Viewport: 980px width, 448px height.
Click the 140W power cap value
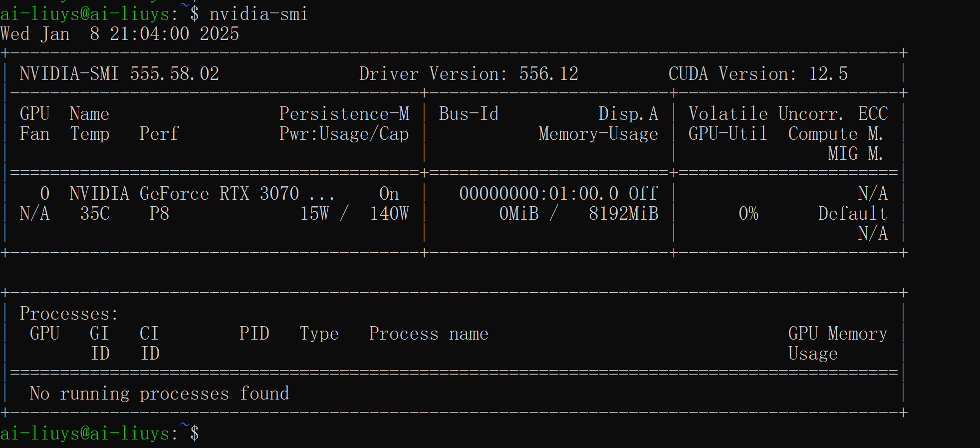point(389,214)
